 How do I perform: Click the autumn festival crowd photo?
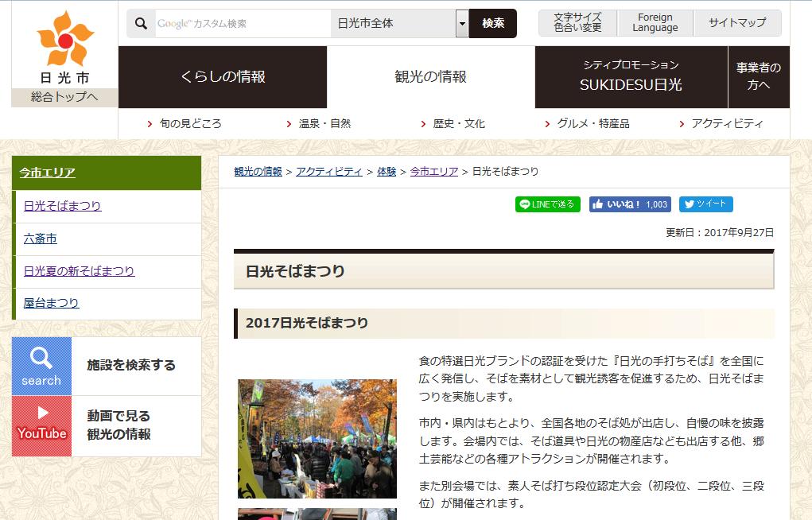click(317, 439)
